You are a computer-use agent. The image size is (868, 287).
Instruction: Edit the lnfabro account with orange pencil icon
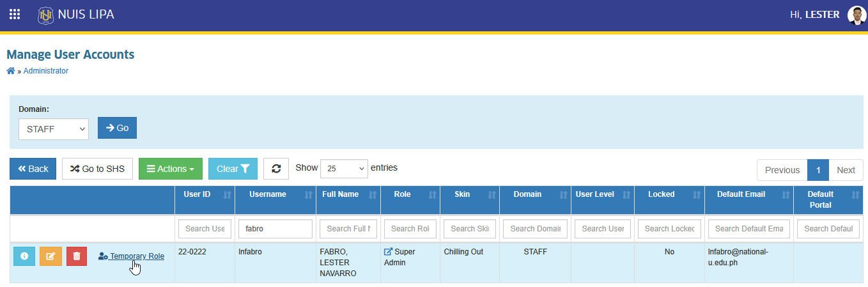50,256
